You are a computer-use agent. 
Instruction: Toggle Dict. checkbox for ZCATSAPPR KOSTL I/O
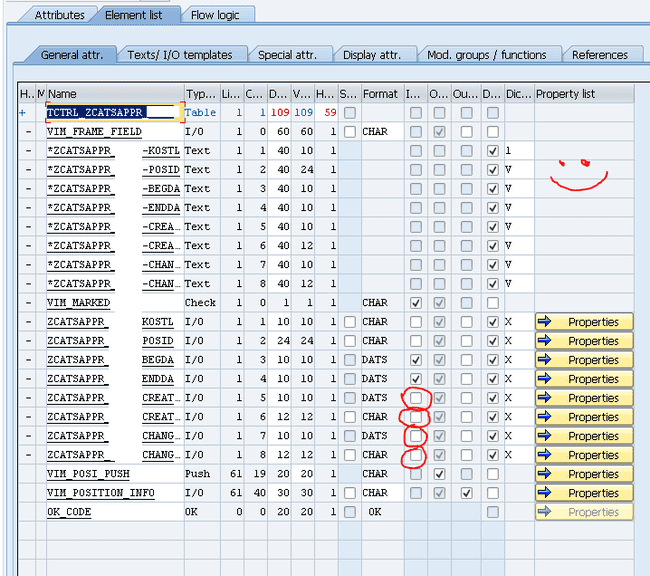coord(492,322)
